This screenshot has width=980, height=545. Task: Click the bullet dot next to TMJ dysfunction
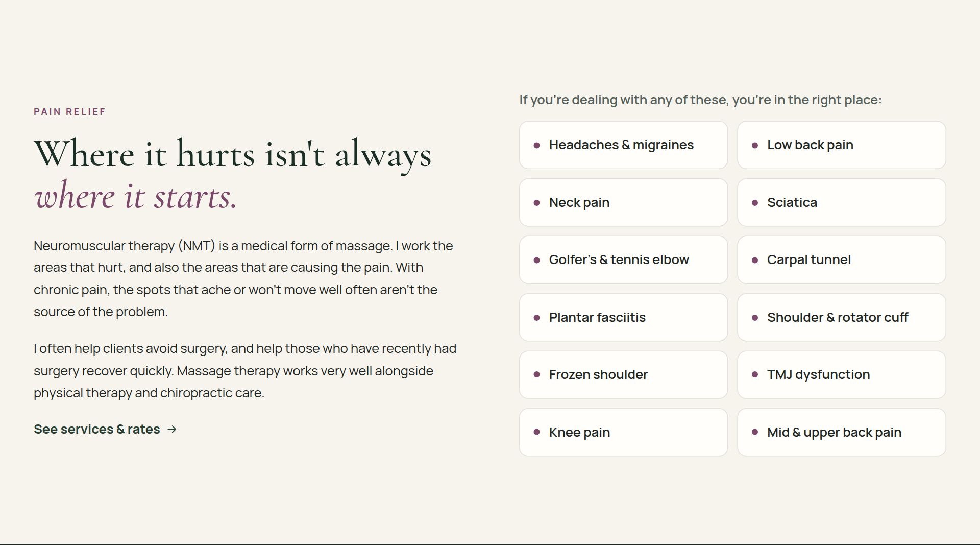tap(755, 375)
